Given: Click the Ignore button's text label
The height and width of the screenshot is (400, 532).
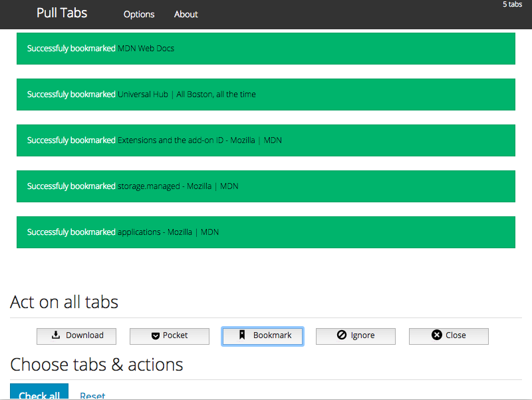Looking at the screenshot, I should pyautogui.click(x=362, y=335).
